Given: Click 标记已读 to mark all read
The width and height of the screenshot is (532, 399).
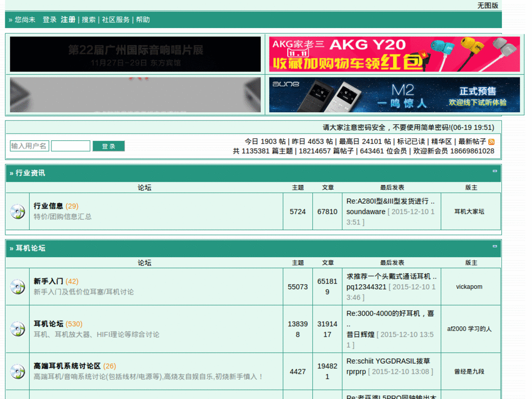Looking at the screenshot, I should point(411,141).
